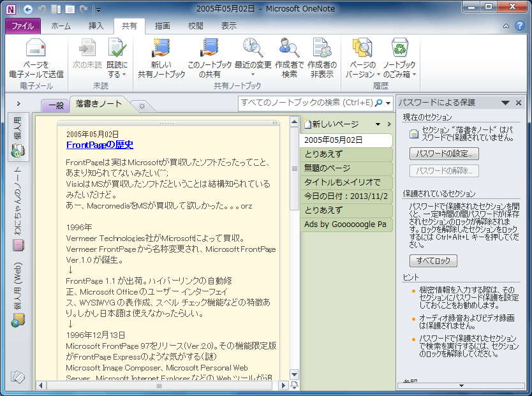Click ページを電子メールで送信 envelope icon
532x396 pixels.
pos(36,47)
